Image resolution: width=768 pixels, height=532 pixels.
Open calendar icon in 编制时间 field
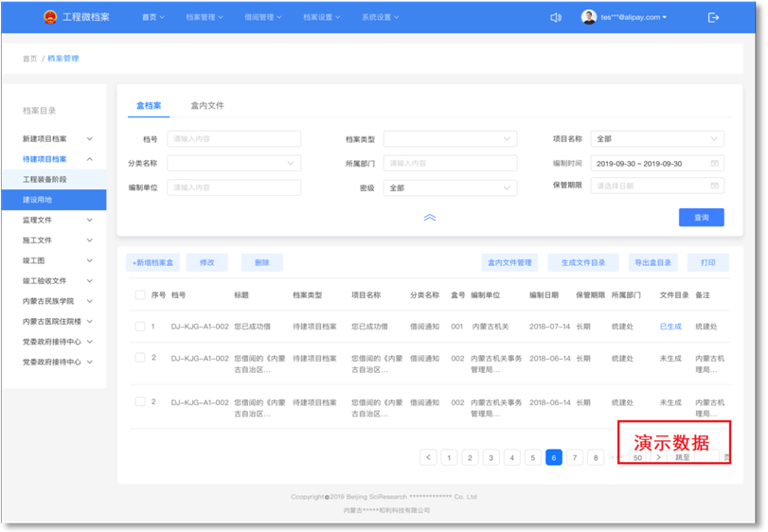[715, 163]
